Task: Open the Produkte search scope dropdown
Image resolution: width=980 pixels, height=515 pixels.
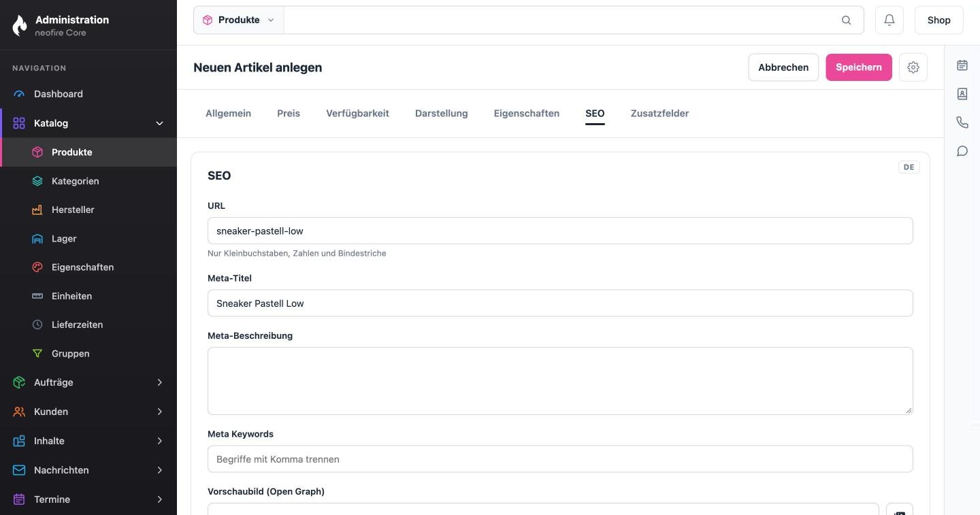Action: 238,20
